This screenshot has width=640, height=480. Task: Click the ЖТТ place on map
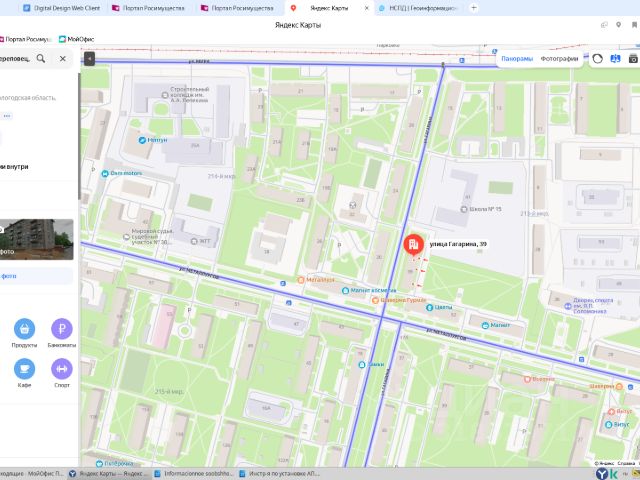tap(200, 241)
